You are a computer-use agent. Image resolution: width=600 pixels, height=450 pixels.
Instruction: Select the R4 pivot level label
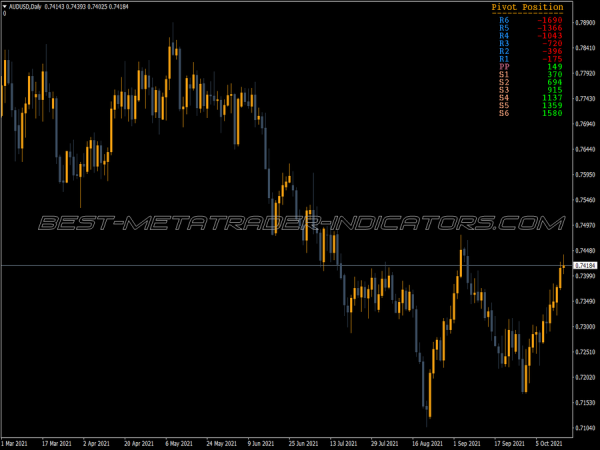504,36
